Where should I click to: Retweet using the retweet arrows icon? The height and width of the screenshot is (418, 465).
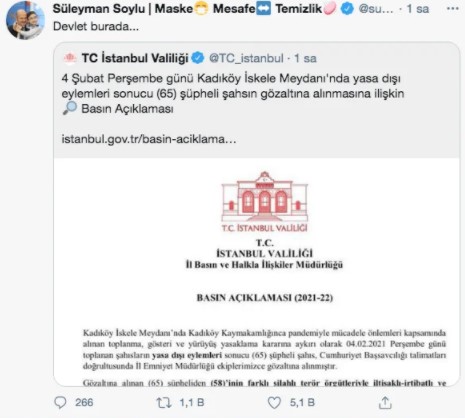coord(164,403)
